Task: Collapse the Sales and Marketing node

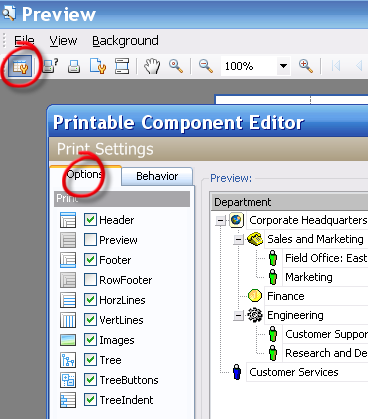Action: coord(238,240)
